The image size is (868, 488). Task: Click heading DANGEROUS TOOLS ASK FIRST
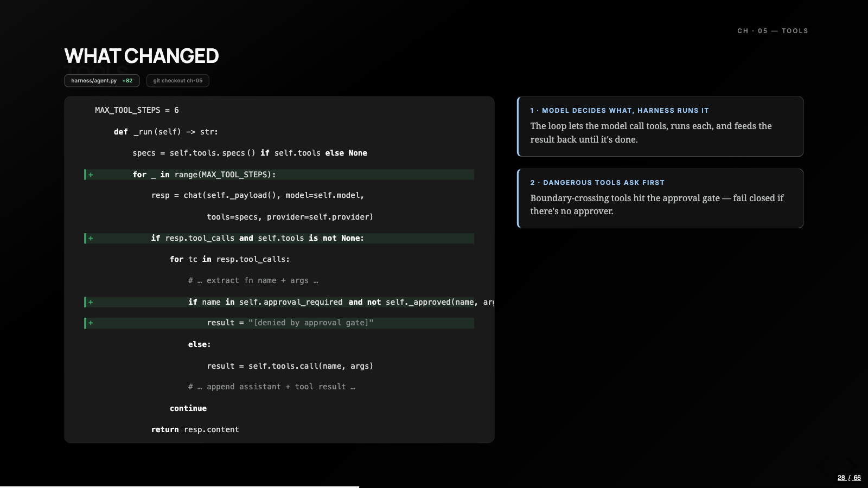pyautogui.click(x=597, y=183)
